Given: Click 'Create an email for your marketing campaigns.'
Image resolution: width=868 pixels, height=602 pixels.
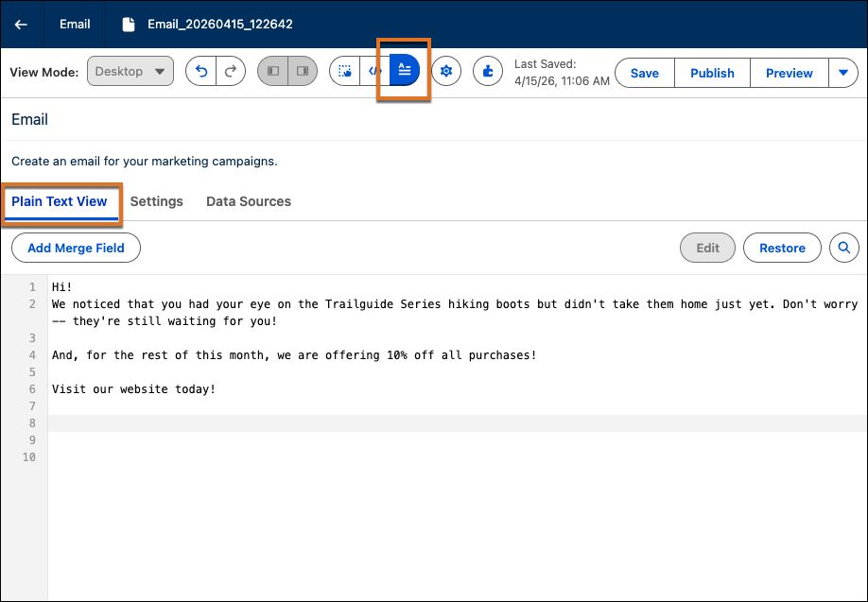Looking at the screenshot, I should coord(145,162).
